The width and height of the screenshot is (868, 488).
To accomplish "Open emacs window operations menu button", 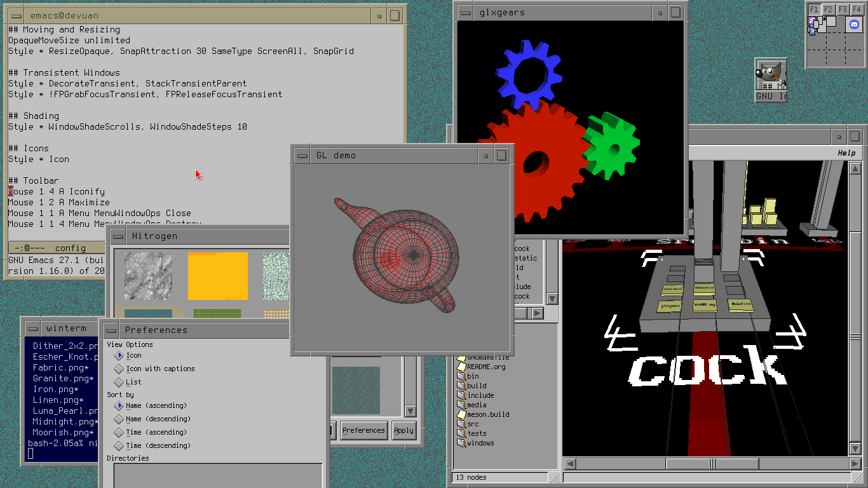I will 16,15.
